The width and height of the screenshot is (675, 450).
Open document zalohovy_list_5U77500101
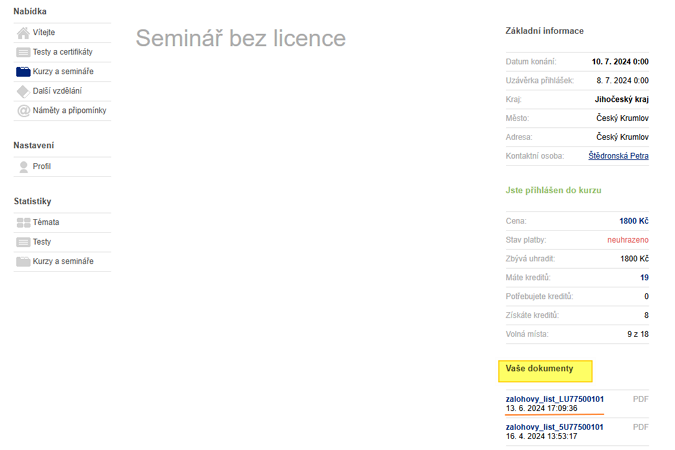tap(555, 427)
